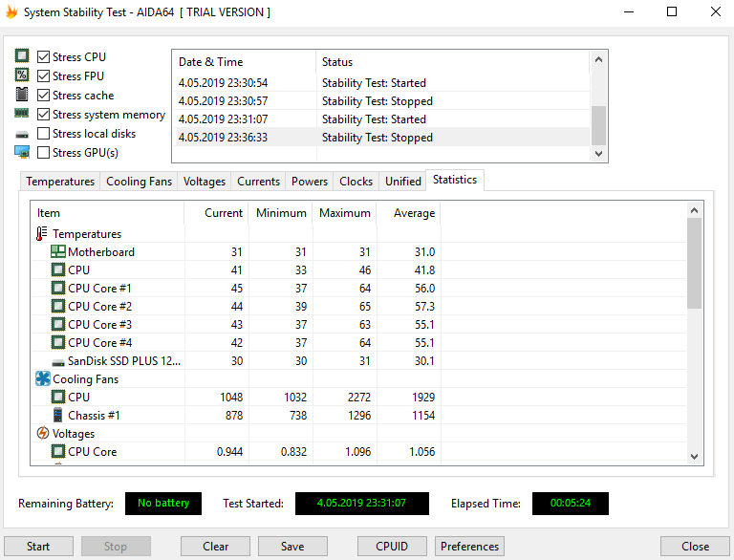
Task: Click the Test Started 4.05.2019 23:31:07 display
Action: (362, 504)
